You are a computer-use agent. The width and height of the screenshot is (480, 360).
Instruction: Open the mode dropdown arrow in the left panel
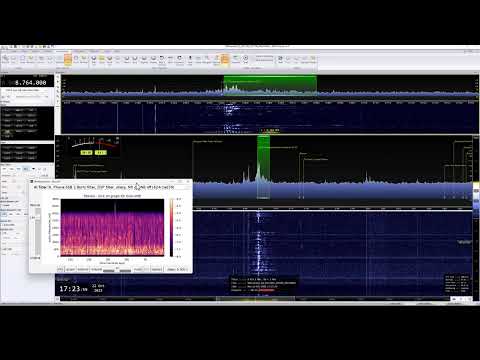point(33,169)
